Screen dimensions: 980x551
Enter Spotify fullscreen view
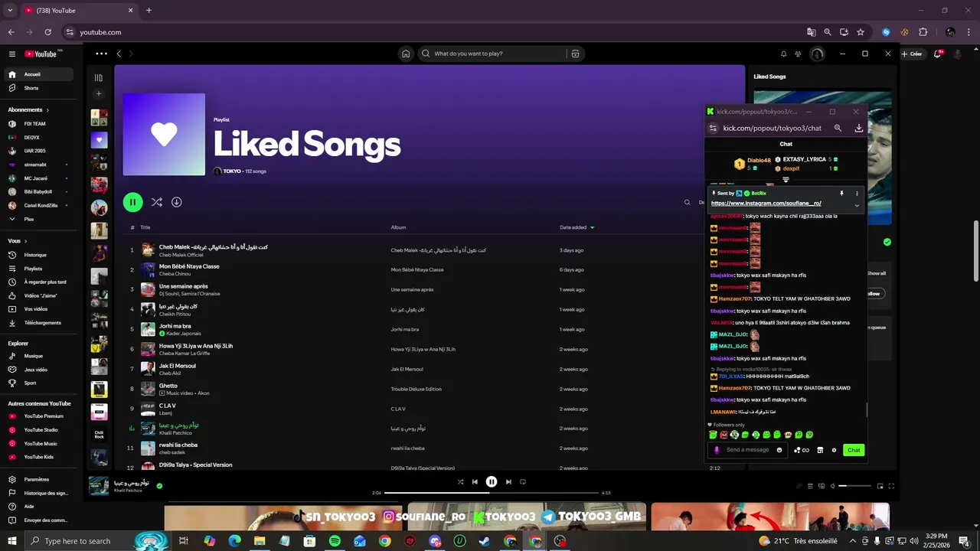click(x=891, y=486)
